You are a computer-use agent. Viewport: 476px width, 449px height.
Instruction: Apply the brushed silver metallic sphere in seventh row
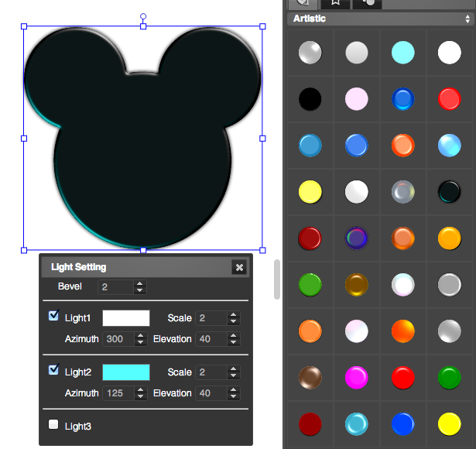point(449,331)
